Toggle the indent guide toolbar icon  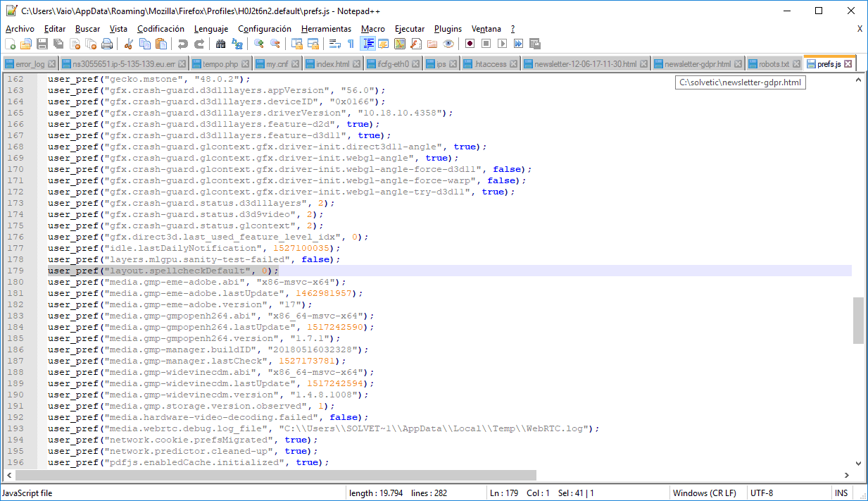click(x=367, y=44)
